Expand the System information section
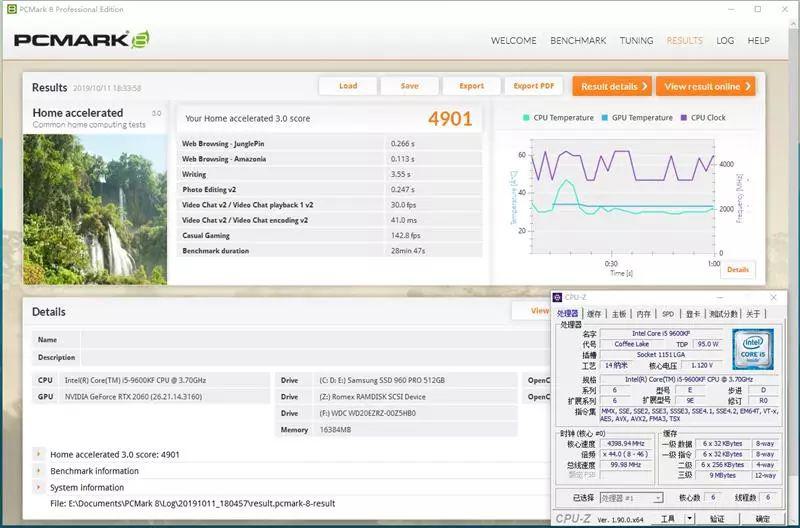The width and height of the screenshot is (800, 528). click(x=38, y=487)
